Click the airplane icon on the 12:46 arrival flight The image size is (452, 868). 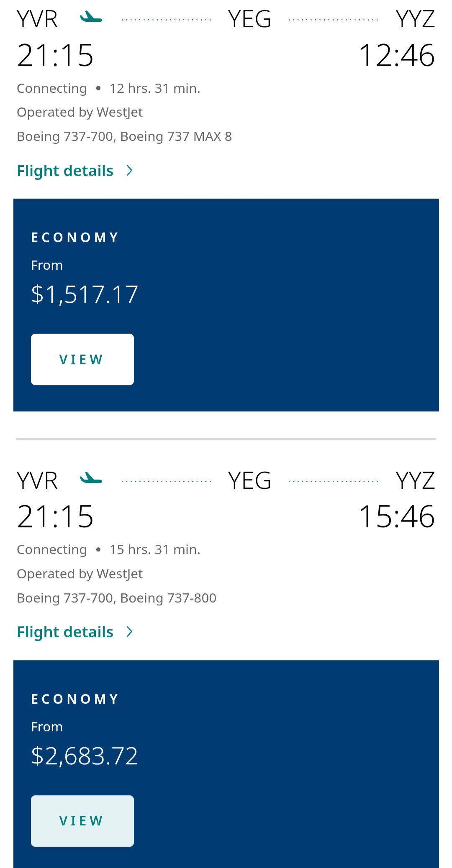(x=91, y=17)
